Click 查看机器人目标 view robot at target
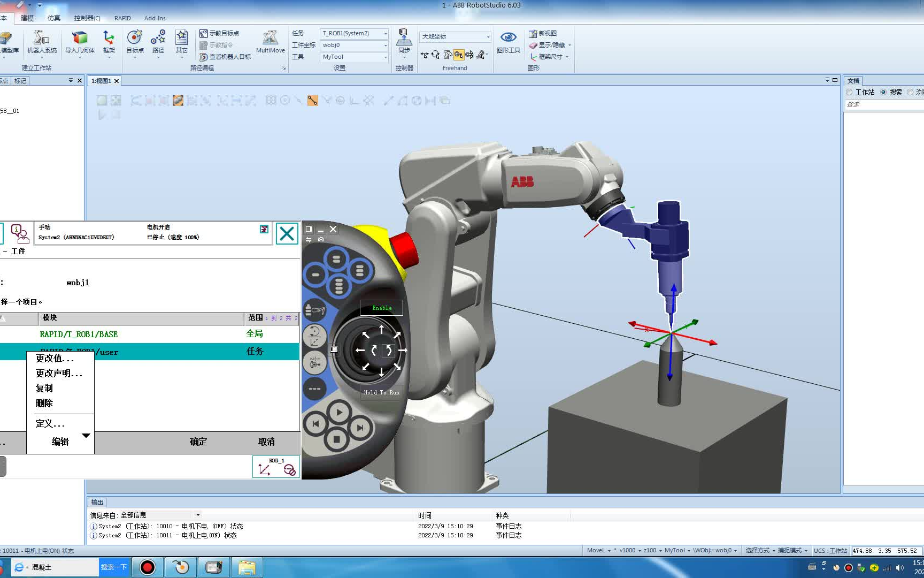 click(225, 57)
